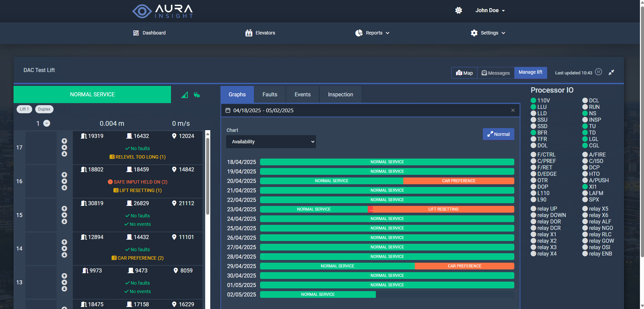Switch to the Faults tab
Image resolution: width=644 pixels, height=309 pixels.
270,95
